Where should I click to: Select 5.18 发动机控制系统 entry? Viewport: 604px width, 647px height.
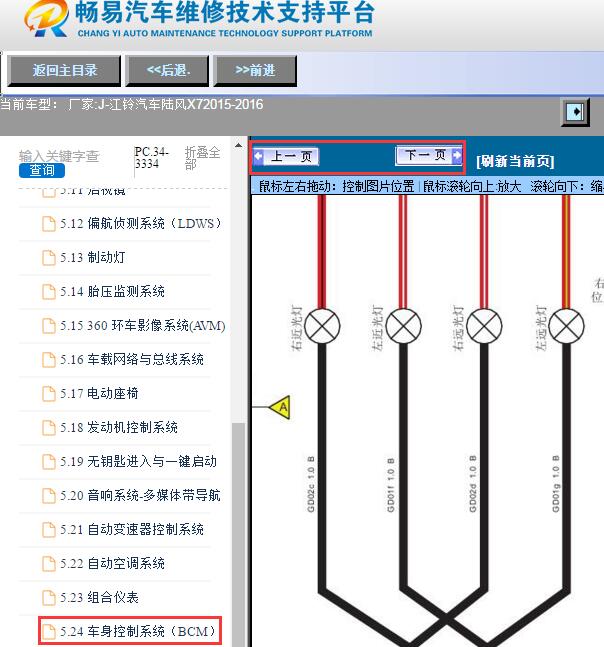click(119, 428)
